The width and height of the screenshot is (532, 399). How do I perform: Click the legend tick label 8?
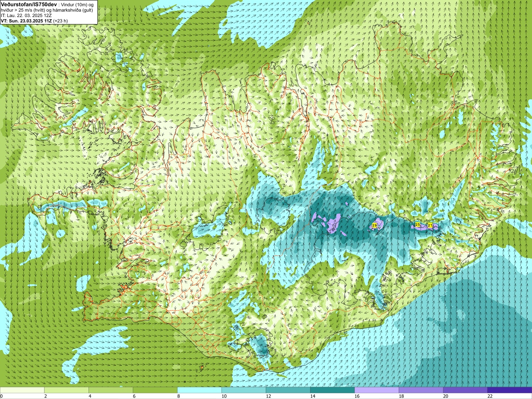[179, 396]
